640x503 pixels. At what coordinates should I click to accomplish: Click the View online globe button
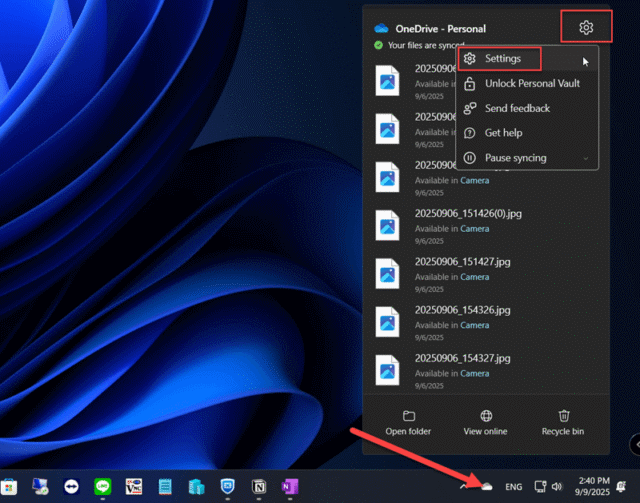485,423
